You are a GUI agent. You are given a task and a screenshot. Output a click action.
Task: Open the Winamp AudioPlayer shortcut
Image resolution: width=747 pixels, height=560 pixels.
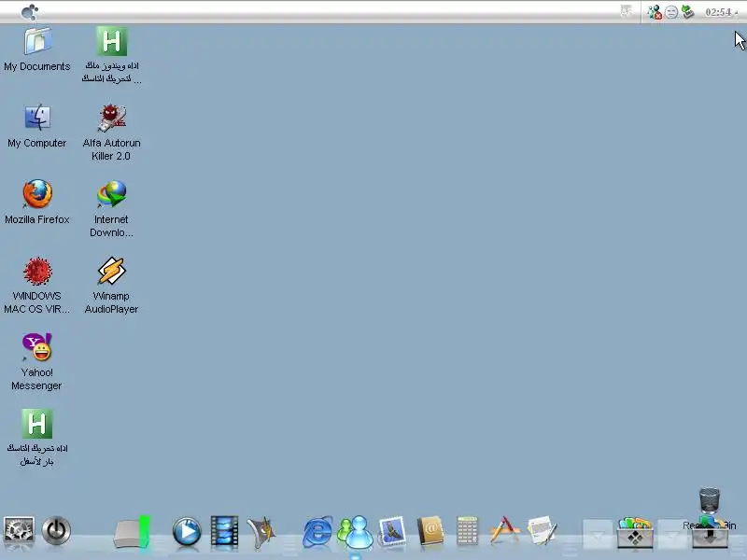111,271
